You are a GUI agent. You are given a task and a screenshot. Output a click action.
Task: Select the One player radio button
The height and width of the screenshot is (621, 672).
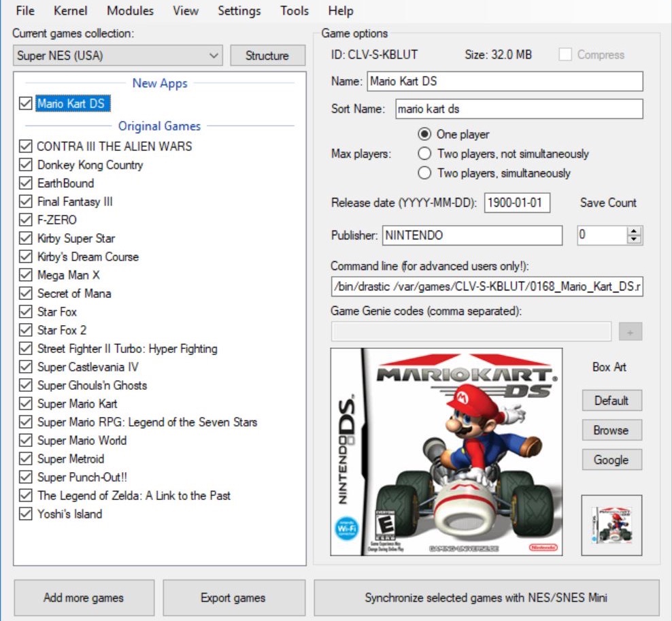(424, 134)
